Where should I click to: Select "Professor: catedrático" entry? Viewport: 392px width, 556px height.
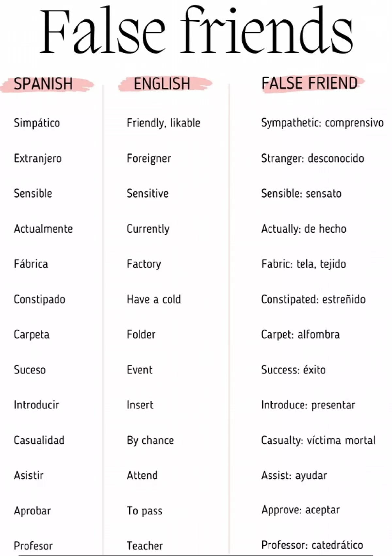[312, 545]
